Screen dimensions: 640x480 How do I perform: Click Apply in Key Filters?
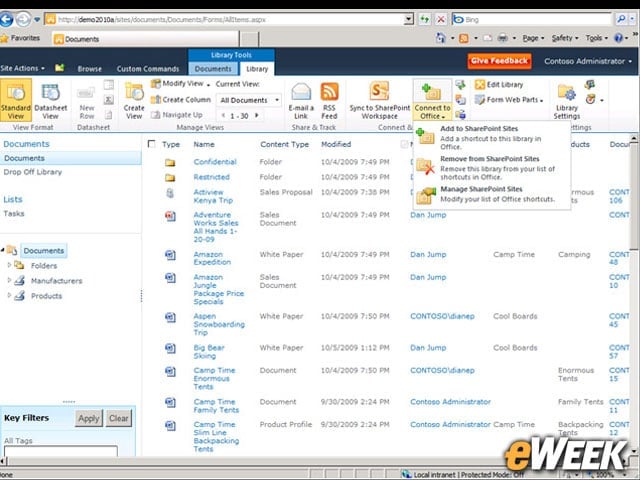coord(89,418)
